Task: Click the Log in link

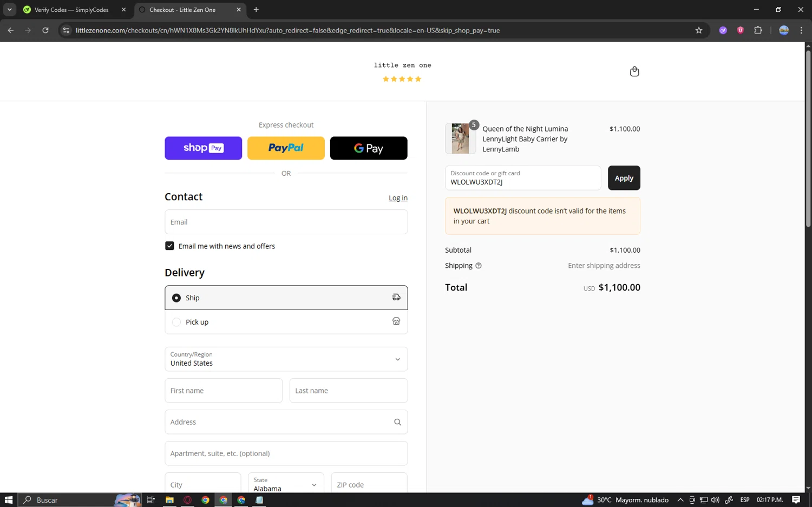Action: point(398,198)
